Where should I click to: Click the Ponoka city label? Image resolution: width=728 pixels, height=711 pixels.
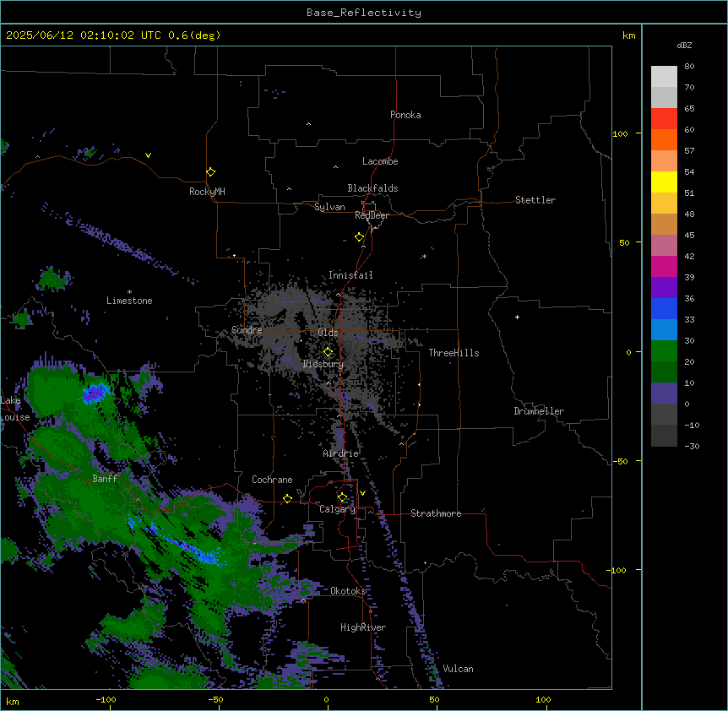[x=405, y=115]
